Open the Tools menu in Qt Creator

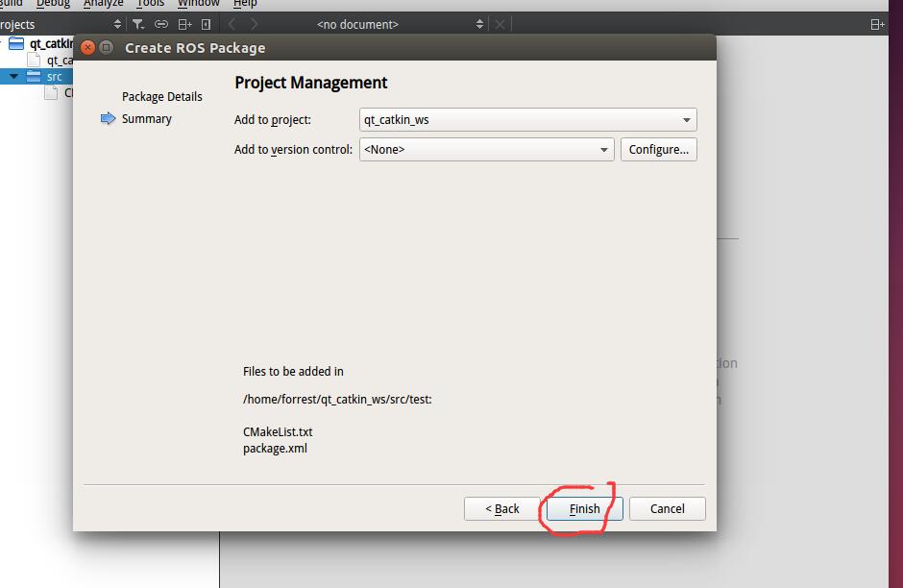150,4
